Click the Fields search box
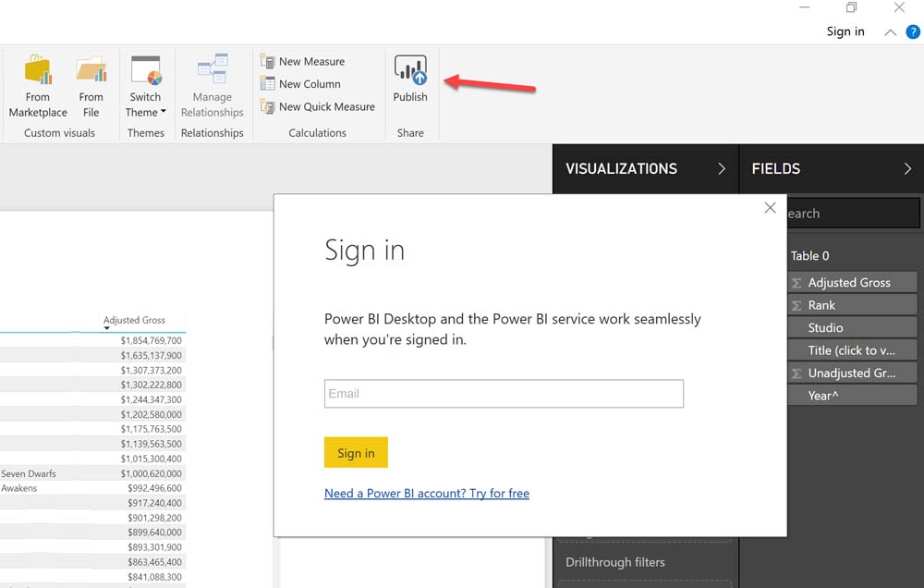This screenshot has width=924, height=588. 853,214
